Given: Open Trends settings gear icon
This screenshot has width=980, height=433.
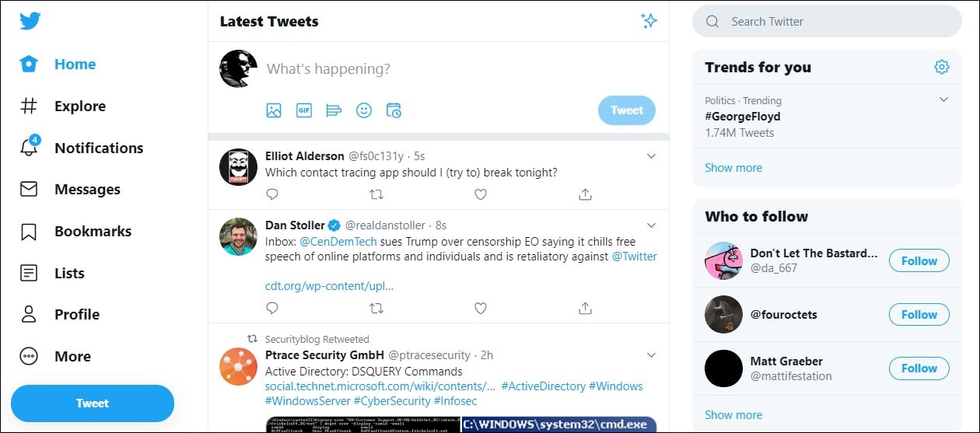Looking at the screenshot, I should [x=942, y=67].
